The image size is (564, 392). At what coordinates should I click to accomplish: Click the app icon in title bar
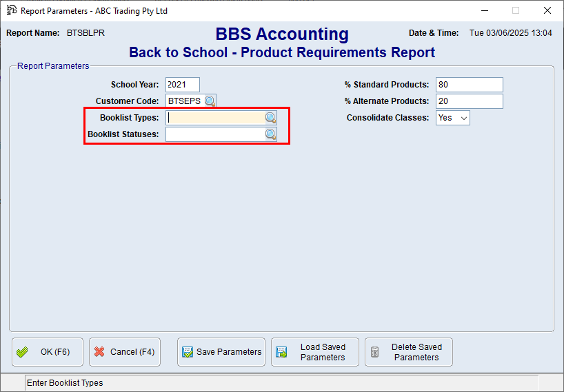point(11,10)
